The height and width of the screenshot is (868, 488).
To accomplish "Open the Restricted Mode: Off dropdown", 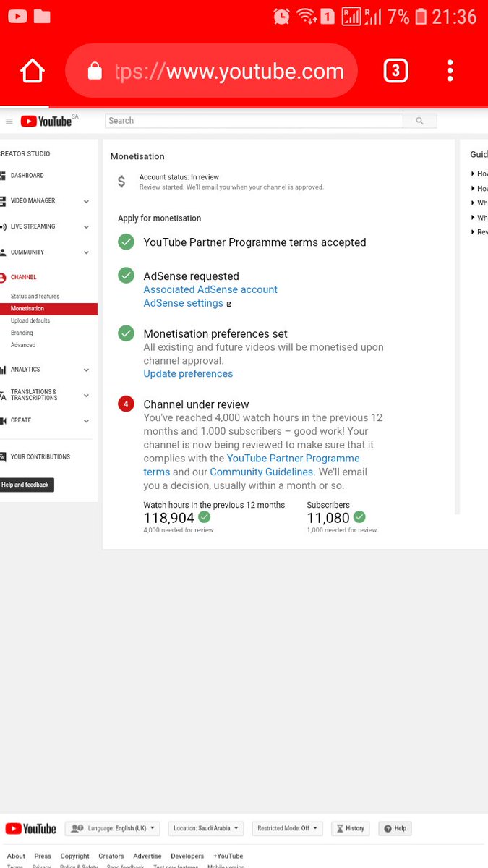I will tap(288, 828).
